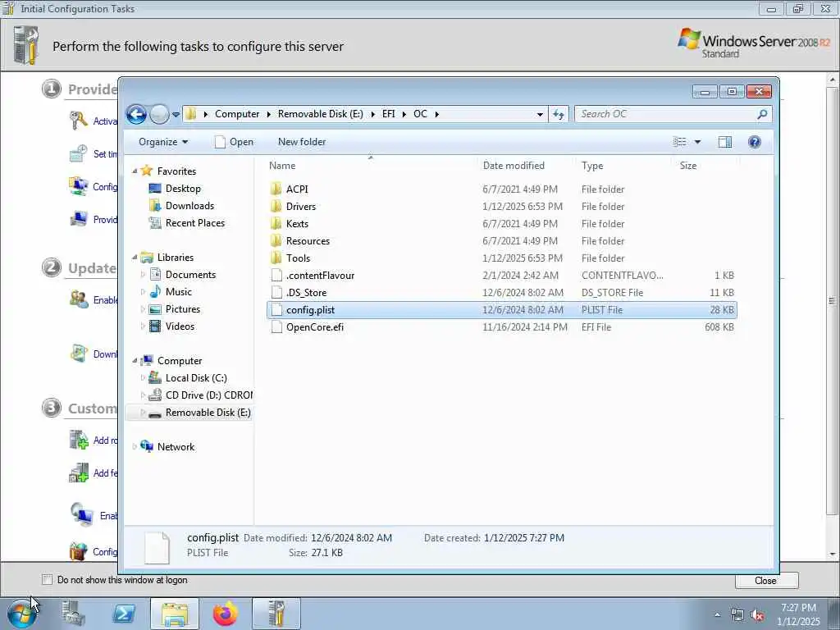840x630 pixels.
Task: Collapse the Libraries group
Action: (135, 258)
